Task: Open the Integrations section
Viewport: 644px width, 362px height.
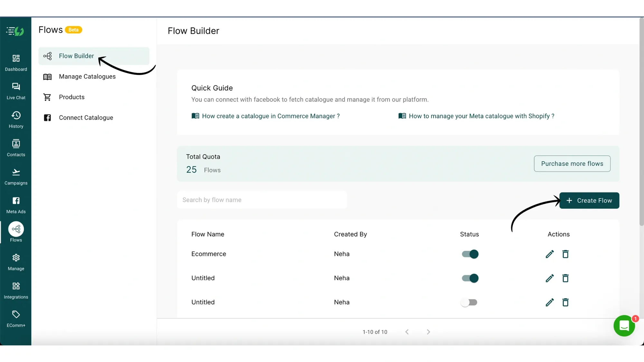Action: coord(16,289)
